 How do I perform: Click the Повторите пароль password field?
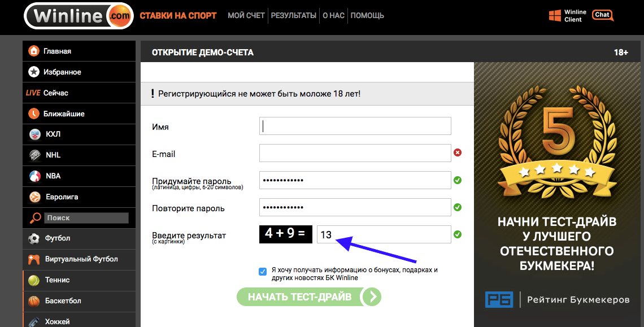pyautogui.click(x=355, y=207)
